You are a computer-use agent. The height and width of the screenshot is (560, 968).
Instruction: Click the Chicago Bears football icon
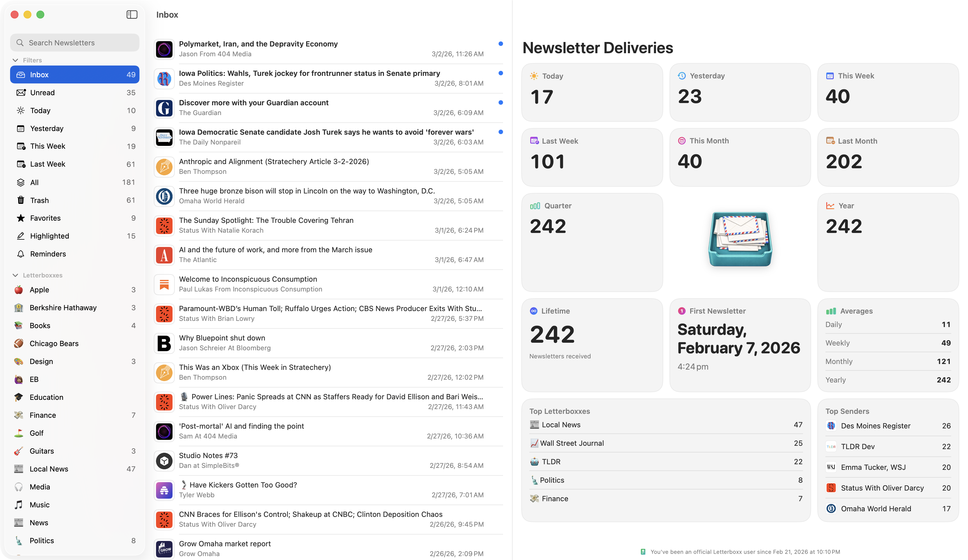[x=18, y=343]
